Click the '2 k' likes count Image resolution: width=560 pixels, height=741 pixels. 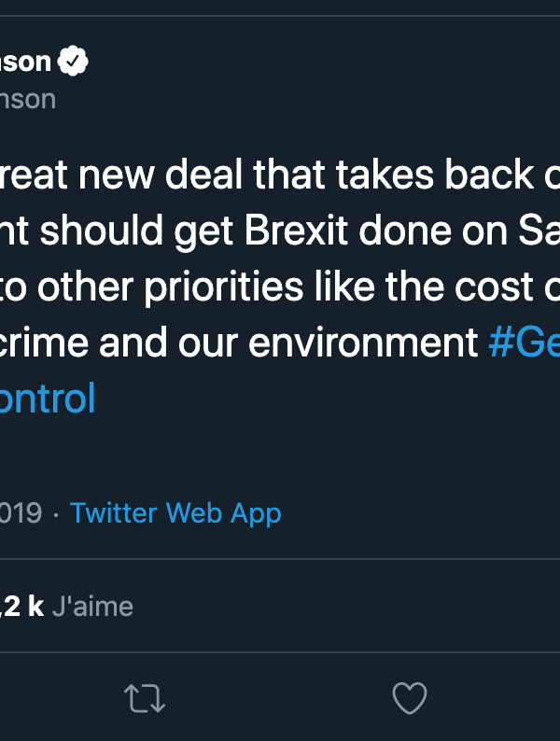tap(22, 606)
